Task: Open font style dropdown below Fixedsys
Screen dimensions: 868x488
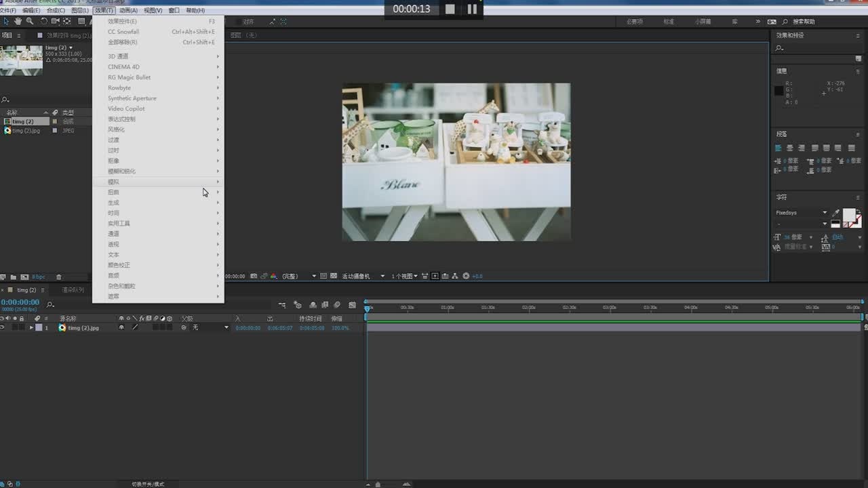Action: pos(802,224)
